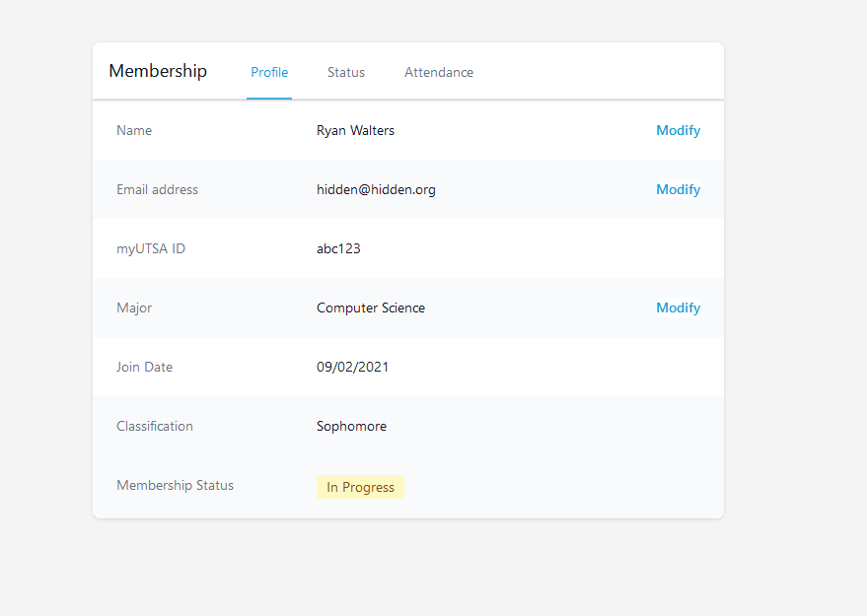The height and width of the screenshot is (616, 867).
Task: Click the hidden@hidden.org email text
Action: 376,189
